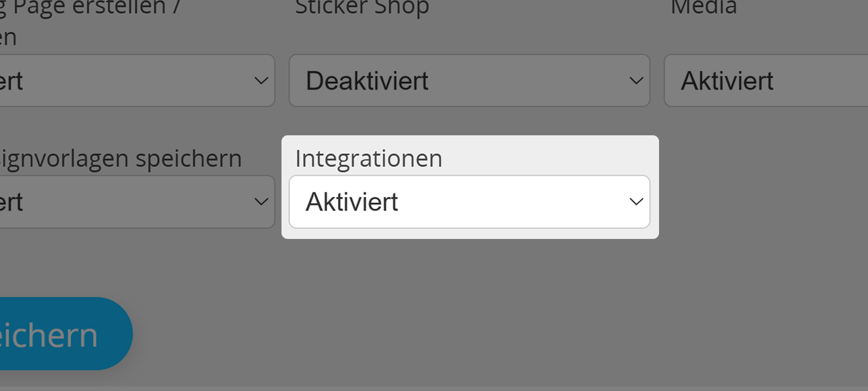This screenshot has height=391, width=868.
Task: Click the arrow next to Deaktiviert under Sticker Shop
Action: (x=634, y=80)
